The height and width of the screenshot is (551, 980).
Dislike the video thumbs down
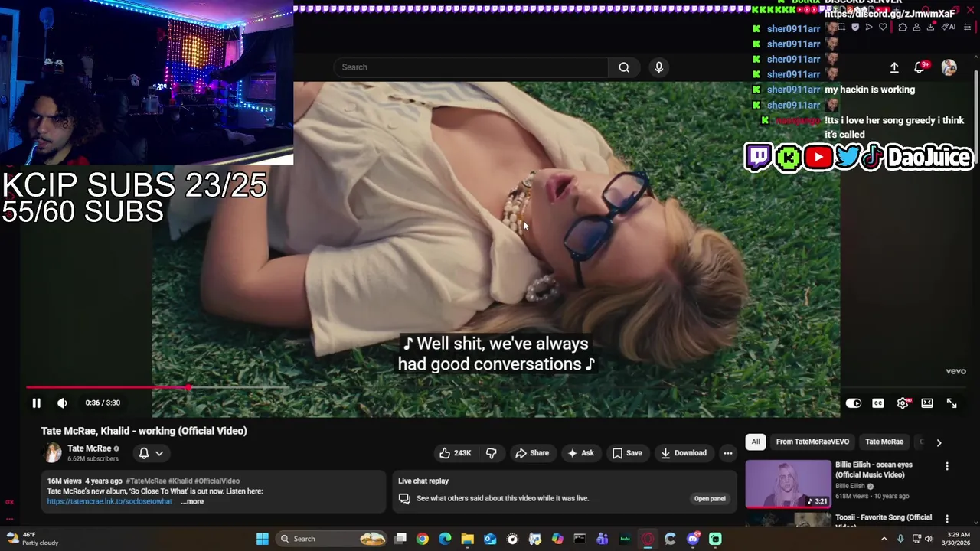(x=492, y=453)
